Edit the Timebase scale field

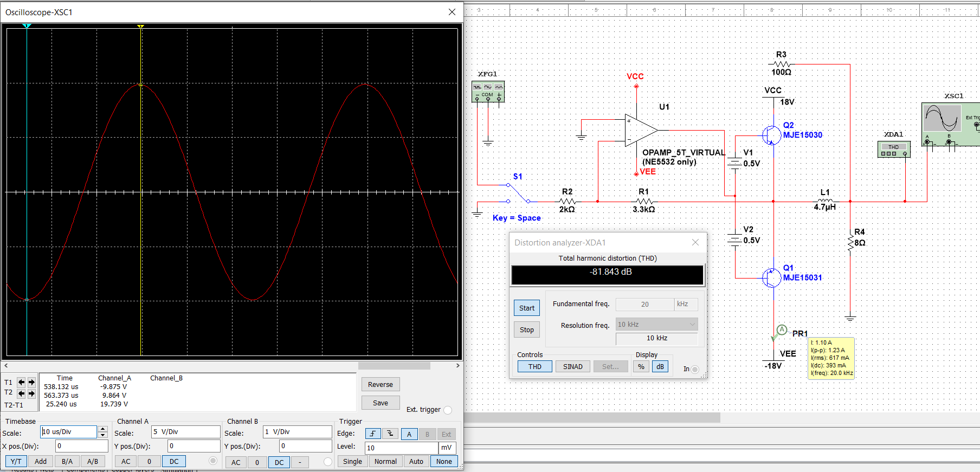(x=69, y=432)
